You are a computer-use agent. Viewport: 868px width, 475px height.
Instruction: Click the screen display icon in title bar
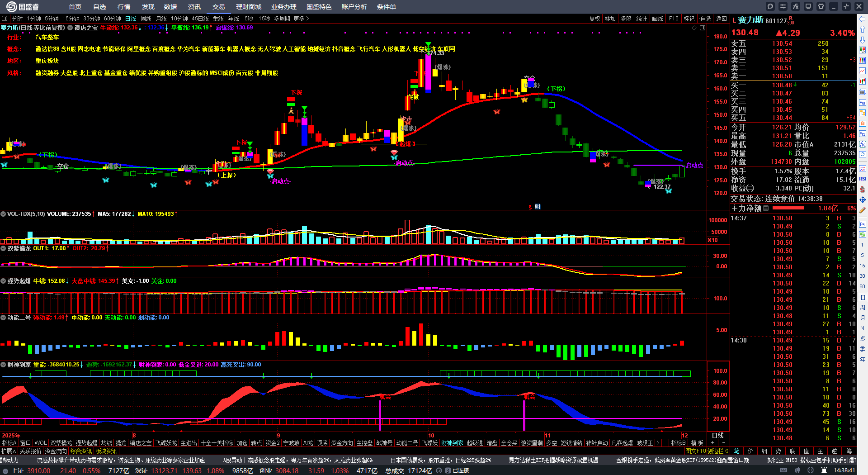tap(808, 6)
